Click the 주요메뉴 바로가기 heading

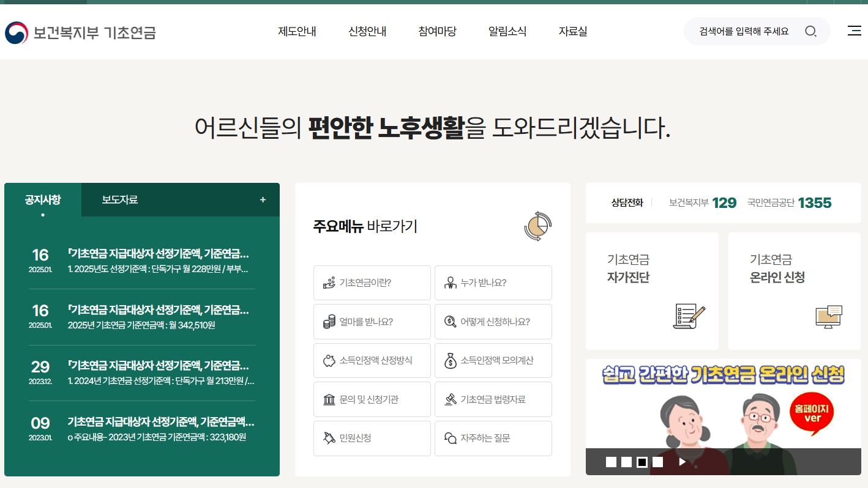365,226
